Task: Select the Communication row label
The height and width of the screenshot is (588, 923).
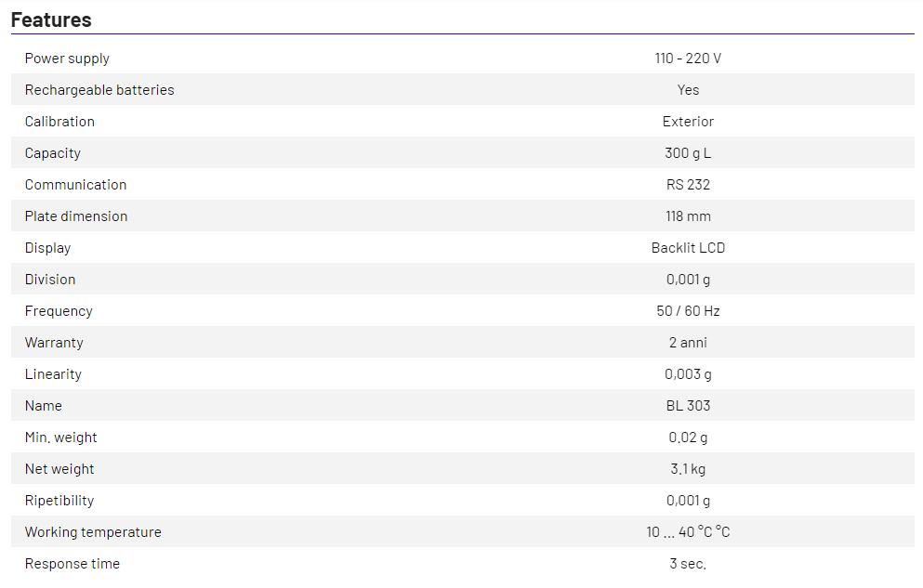Action: tap(75, 185)
